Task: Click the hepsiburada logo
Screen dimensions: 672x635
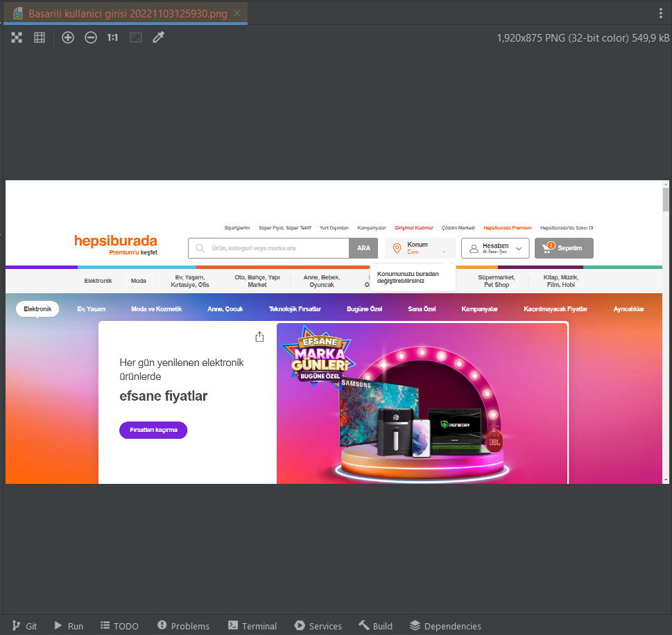Action: click(116, 241)
